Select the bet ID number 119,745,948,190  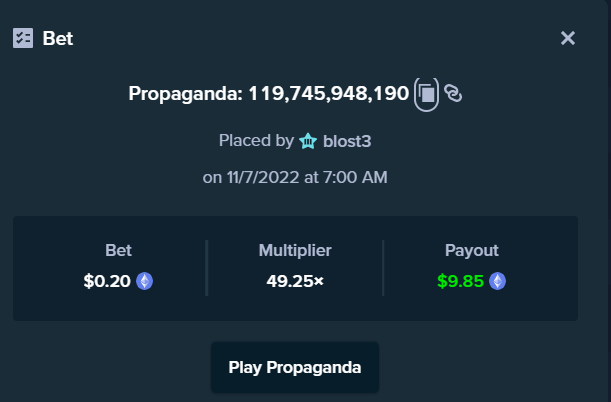[328, 94]
